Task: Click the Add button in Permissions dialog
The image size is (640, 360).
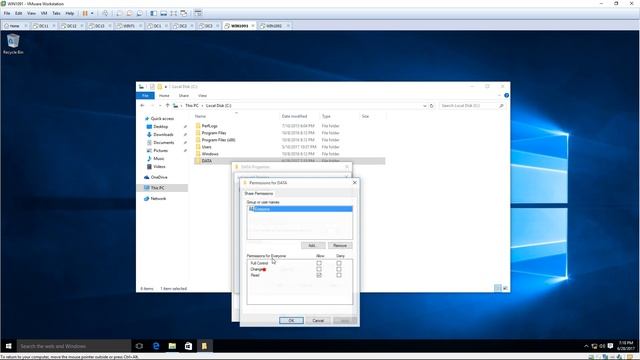Action: pyautogui.click(x=313, y=245)
